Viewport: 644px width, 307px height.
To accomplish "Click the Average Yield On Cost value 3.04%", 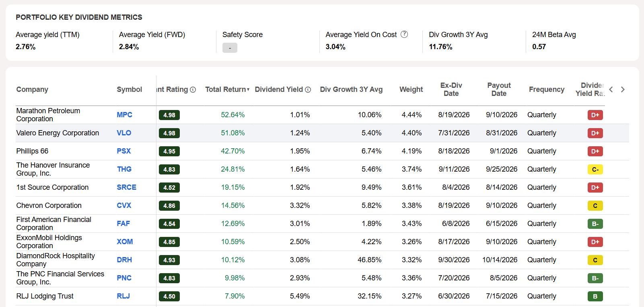I will (x=335, y=47).
